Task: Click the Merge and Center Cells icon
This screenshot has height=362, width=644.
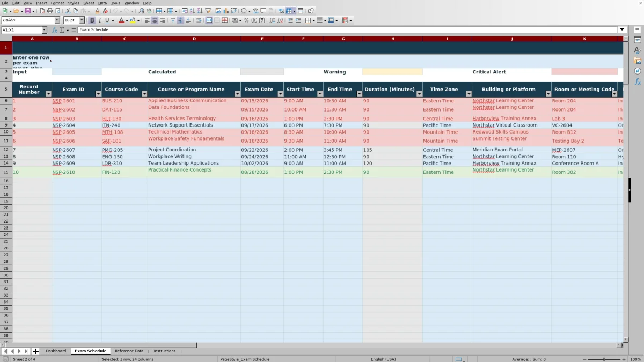Action: coord(209,20)
